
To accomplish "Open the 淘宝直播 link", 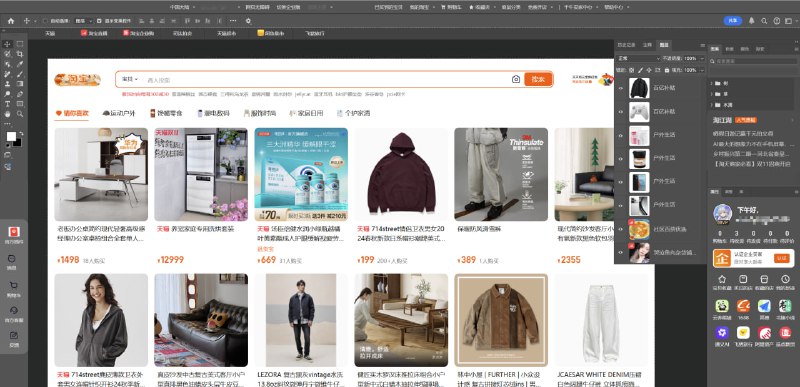I will pyautogui.click(x=94, y=33).
